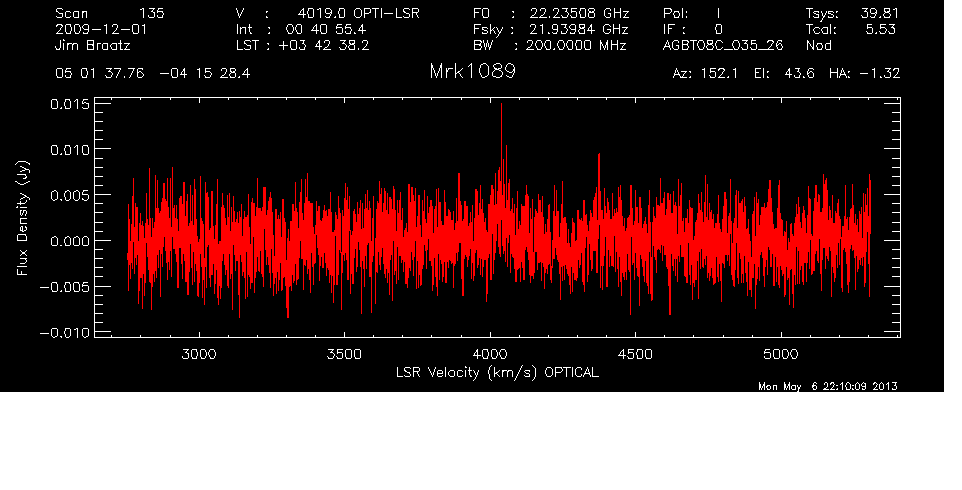Click the 0.000 y-axis tick label
Screen dimensions: 962x490
click(x=69, y=241)
